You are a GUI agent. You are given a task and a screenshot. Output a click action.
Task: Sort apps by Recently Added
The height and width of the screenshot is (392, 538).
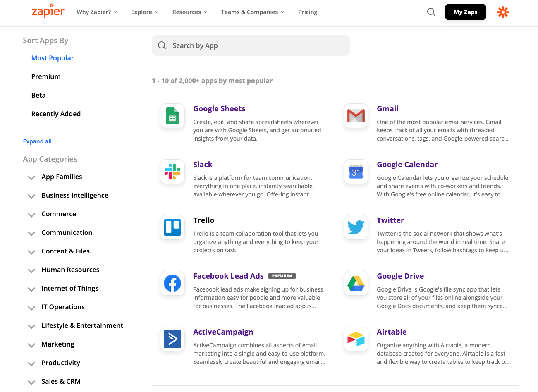point(56,114)
